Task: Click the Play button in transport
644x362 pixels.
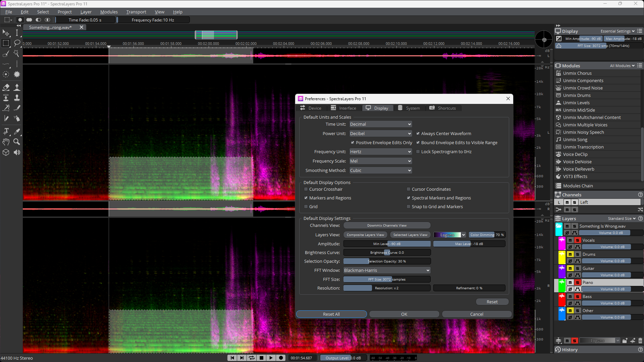Action: pyautogui.click(x=271, y=358)
